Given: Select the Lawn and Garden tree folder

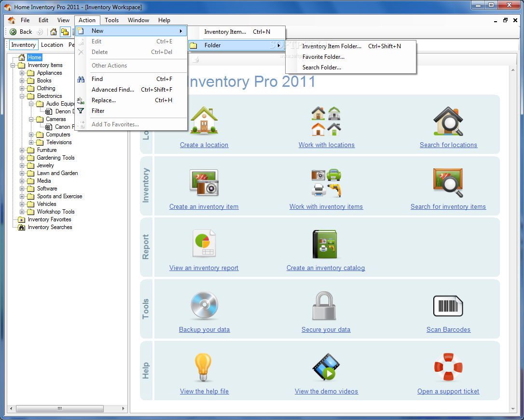Looking at the screenshot, I should (57, 173).
